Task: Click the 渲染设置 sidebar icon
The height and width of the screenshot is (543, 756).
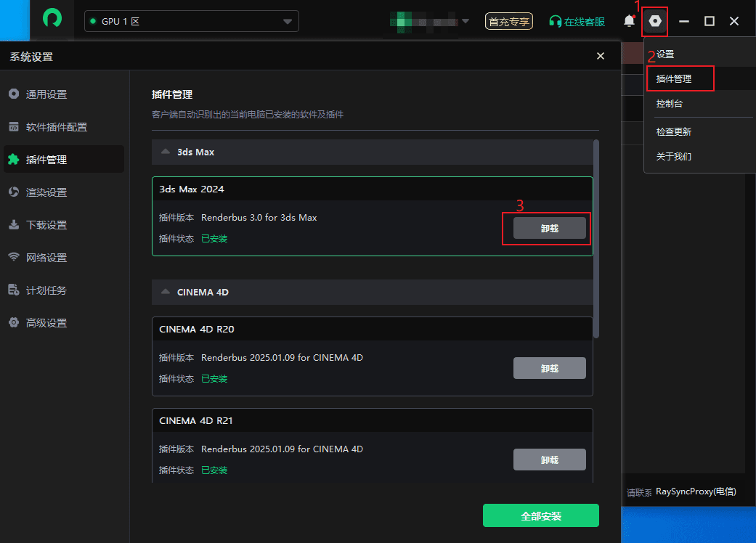Action: click(14, 192)
